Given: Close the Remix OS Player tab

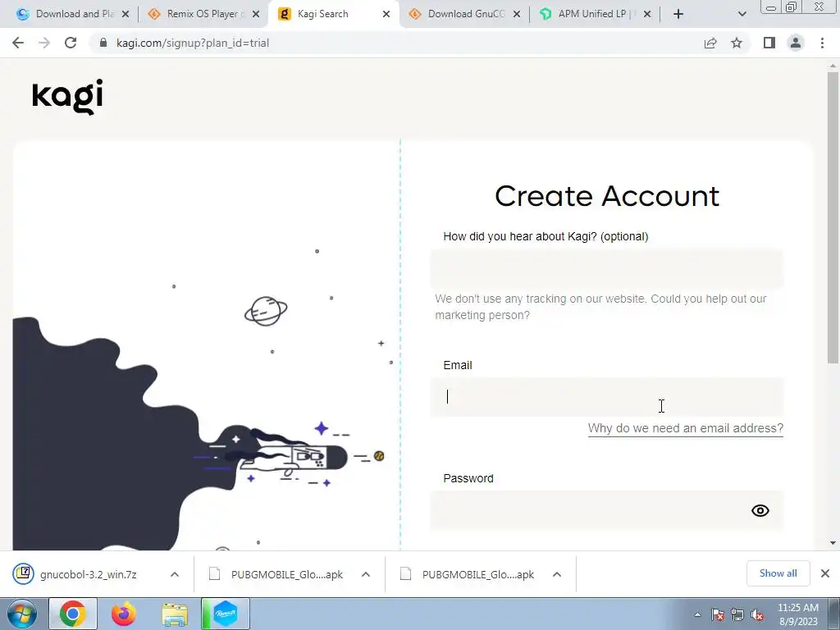Looking at the screenshot, I should [x=256, y=15].
